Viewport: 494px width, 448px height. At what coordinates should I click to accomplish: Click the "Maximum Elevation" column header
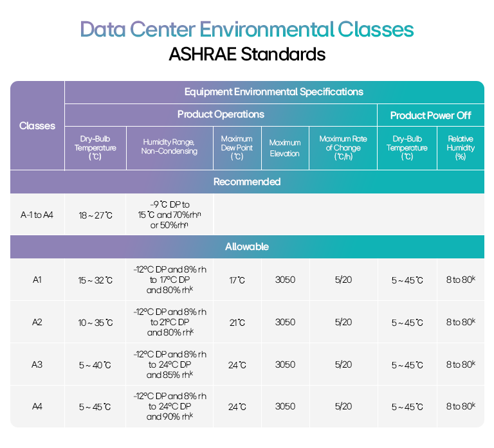point(285,148)
